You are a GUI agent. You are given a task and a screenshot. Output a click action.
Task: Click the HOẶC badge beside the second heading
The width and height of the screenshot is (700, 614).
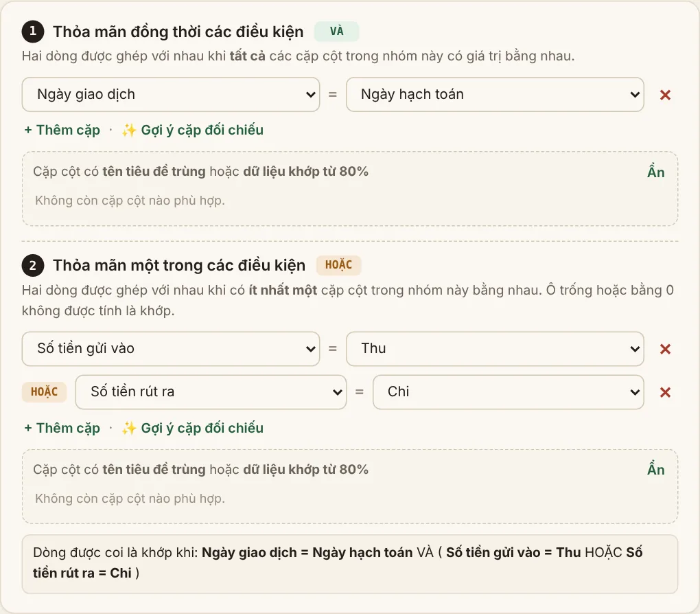pyautogui.click(x=338, y=265)
